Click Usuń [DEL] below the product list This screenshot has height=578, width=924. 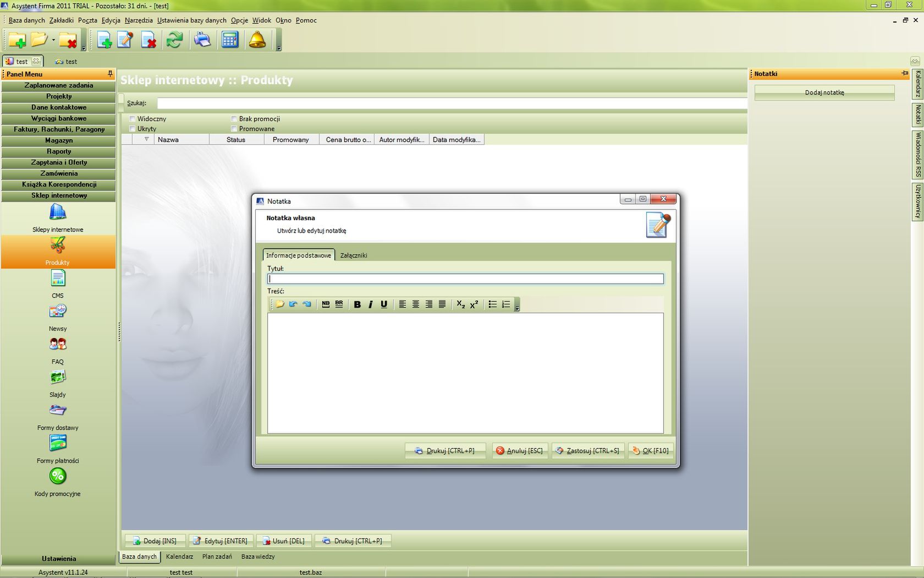(x=284, y=541)
